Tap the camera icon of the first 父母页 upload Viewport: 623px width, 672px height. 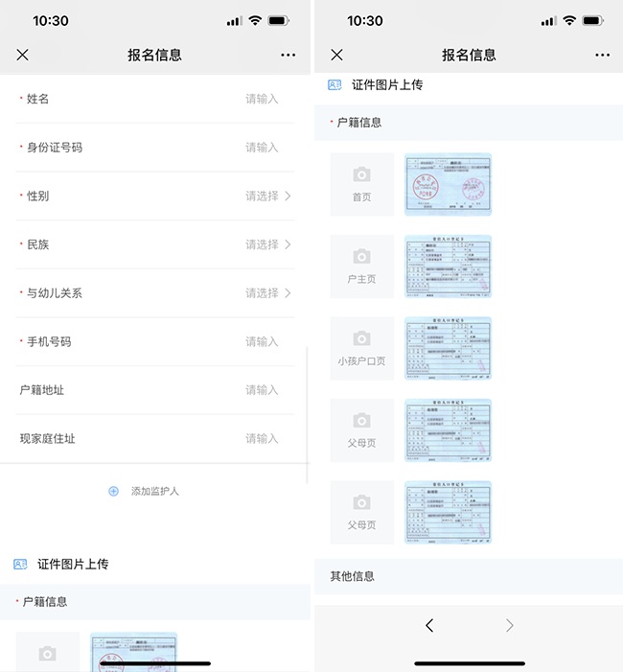(362, 420)
